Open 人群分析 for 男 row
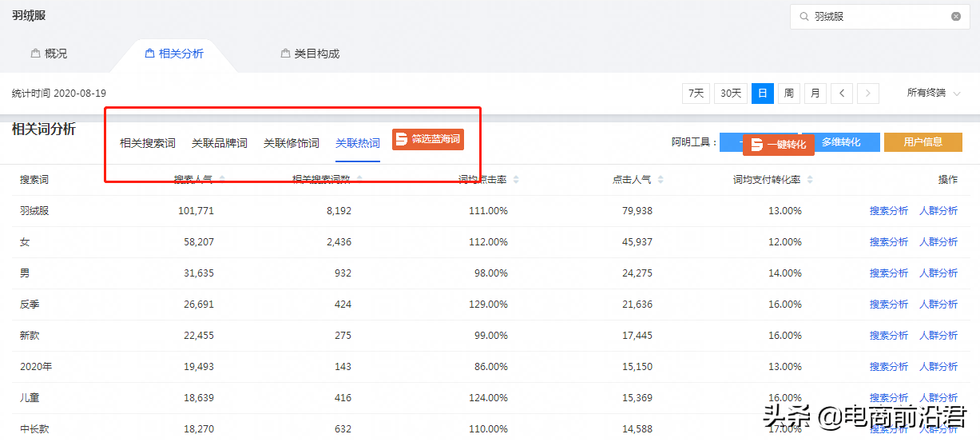Image resolution: width=980 pixels, height=442 pixels. pos(938,273)
